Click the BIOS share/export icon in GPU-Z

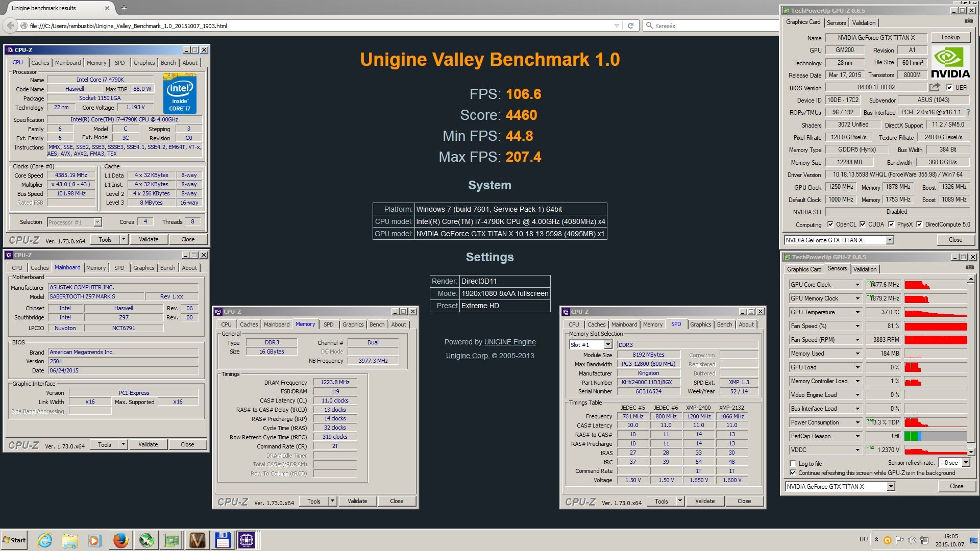pos(935,87)
